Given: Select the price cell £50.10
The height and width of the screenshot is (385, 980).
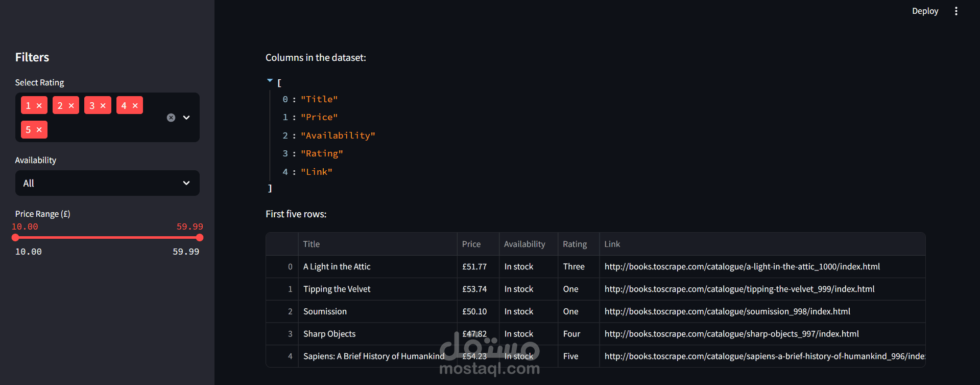Looking at the screenshot, I should coord(478,311).
